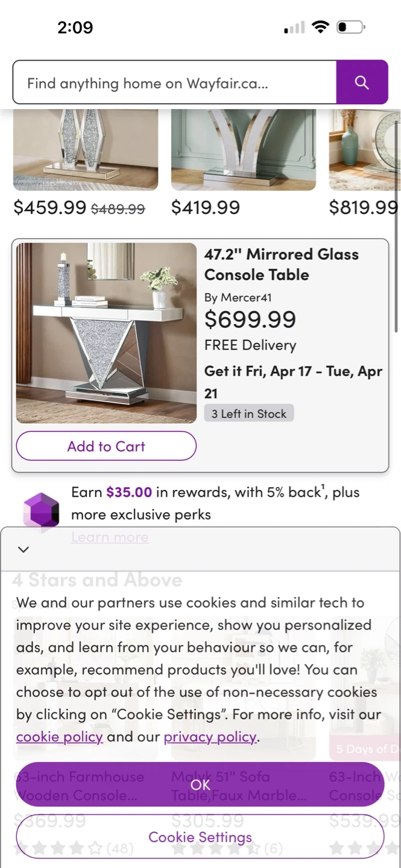Collapse the cookie banner with chevron

click(24, 549)
